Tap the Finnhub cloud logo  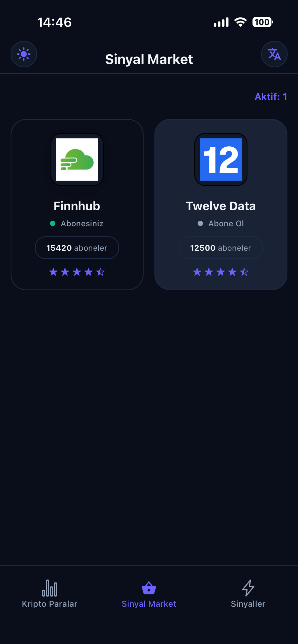[77, 160]
